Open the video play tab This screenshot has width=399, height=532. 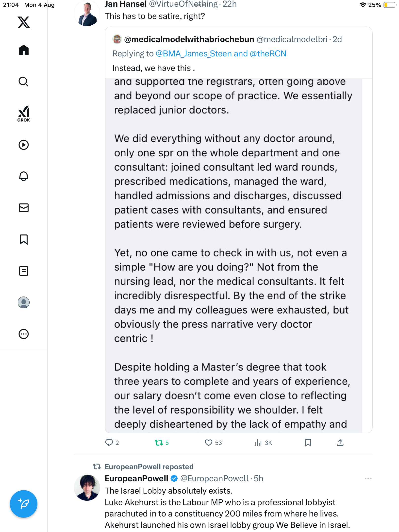[24, 145]
